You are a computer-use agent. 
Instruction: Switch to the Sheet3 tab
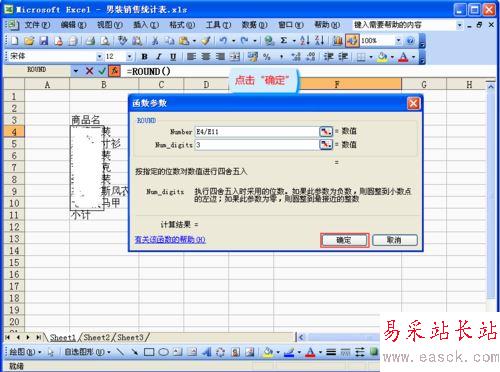(131, 337)
